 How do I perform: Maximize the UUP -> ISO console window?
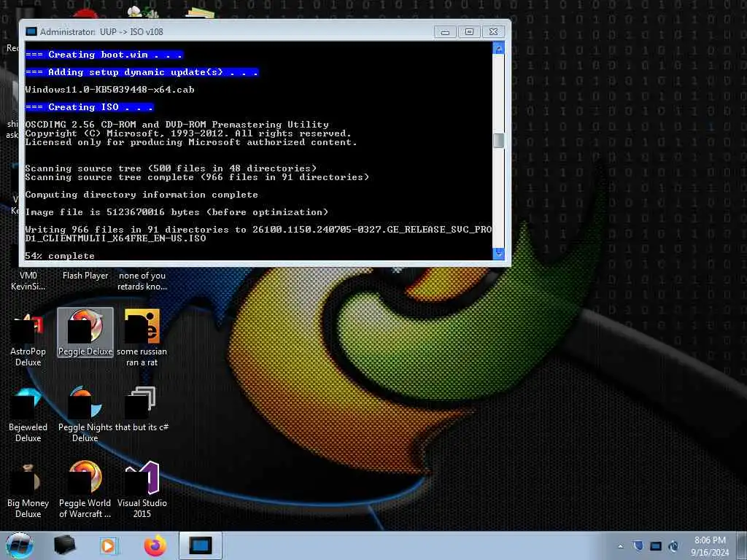469,32
